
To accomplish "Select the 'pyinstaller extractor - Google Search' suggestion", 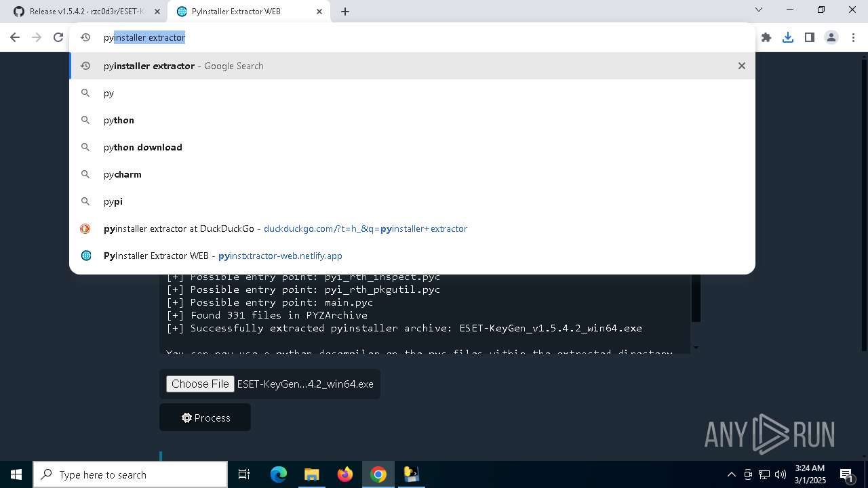I will tap(412, 66).
